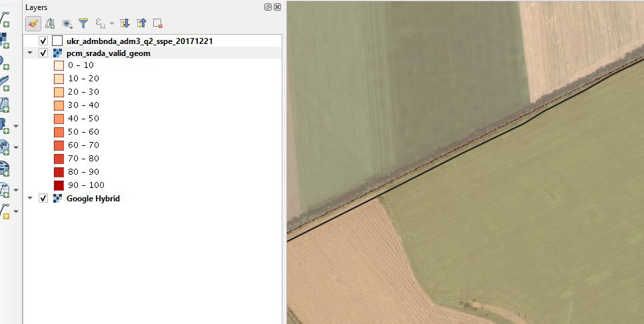This screenshot has height=324, width=644.
Task: Click the "70 - 80" legend label
Action: 83,158
